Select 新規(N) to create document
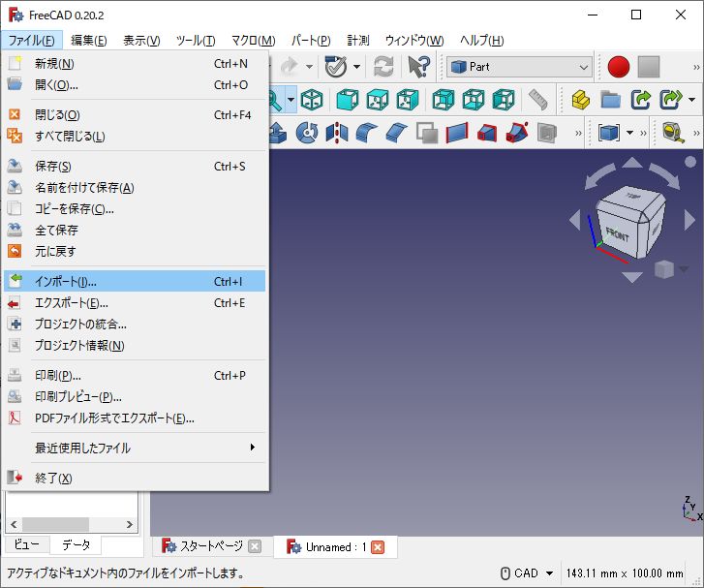704x588 pixels. click(135, 63)
